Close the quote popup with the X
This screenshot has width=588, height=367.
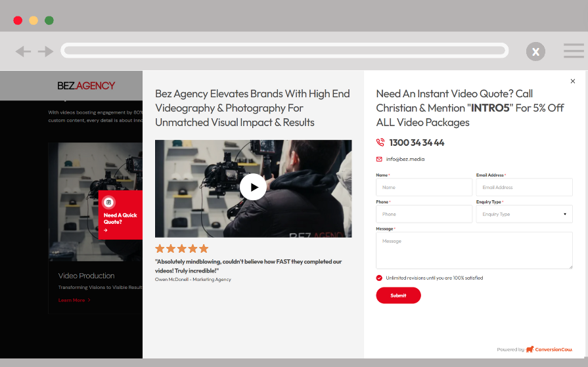(573, 81)
